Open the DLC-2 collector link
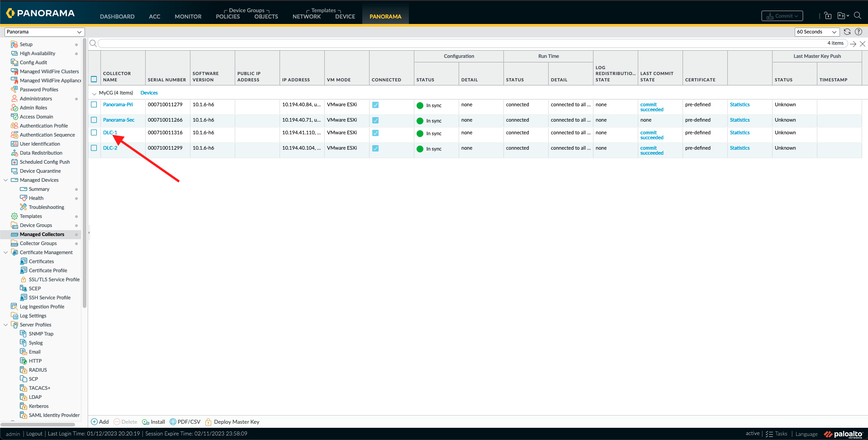The width and height of the screenshot is (868, 440). pyautogui.click(x=110, y=148)
